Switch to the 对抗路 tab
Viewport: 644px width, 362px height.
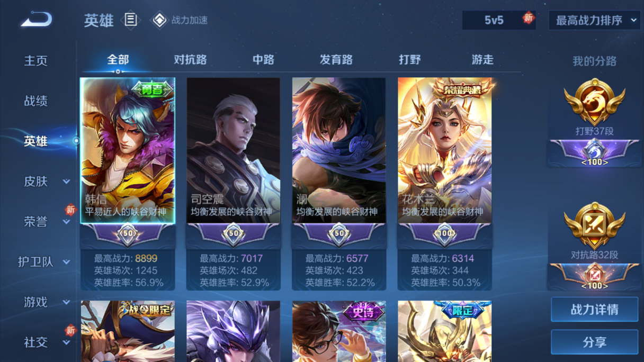190,60
